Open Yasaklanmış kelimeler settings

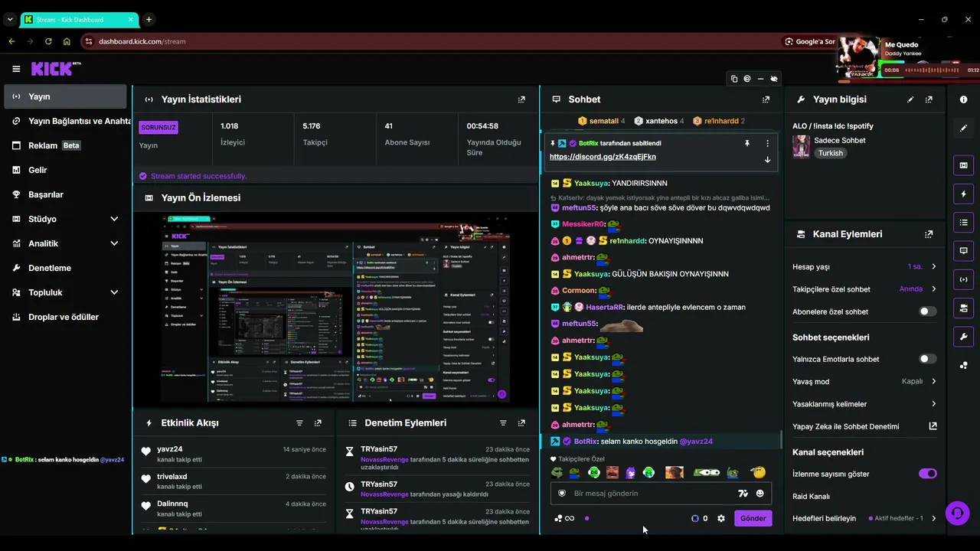pyautogui.click(x=933, y=404)
